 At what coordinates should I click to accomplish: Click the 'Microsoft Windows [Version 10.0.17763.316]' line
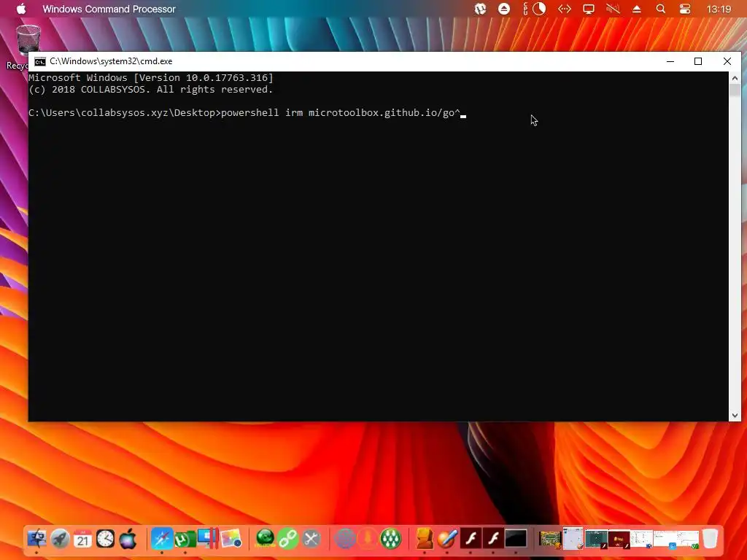point(151,77)
